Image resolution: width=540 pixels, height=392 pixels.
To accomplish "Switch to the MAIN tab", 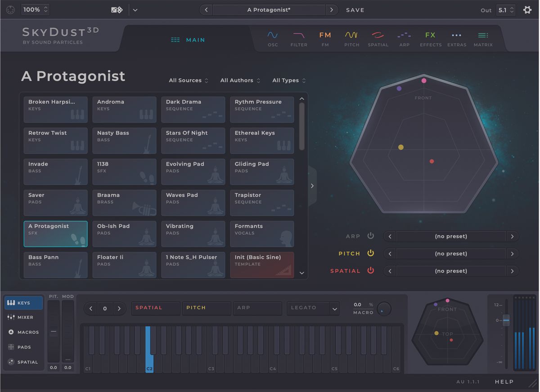I will tap(188, 40).
